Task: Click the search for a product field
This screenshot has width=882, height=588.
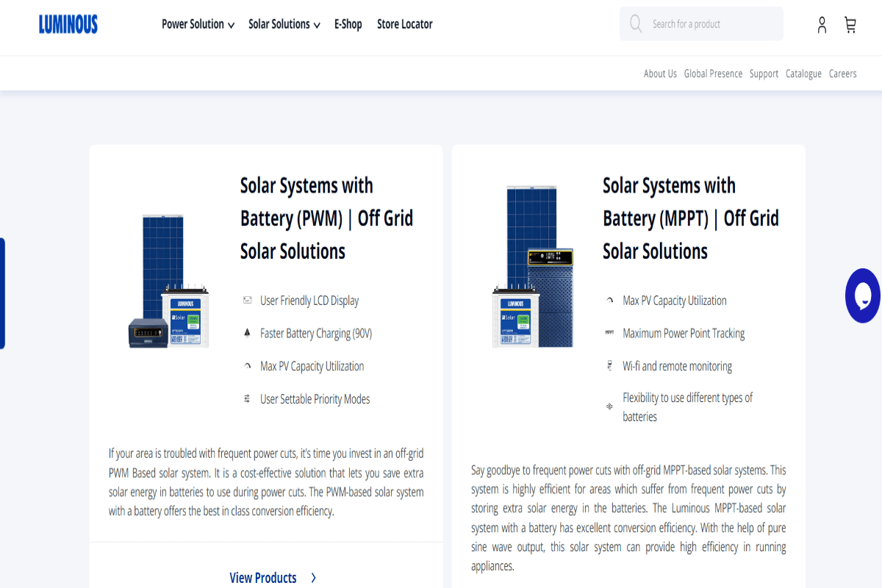Action: click(x=701, y=24)
